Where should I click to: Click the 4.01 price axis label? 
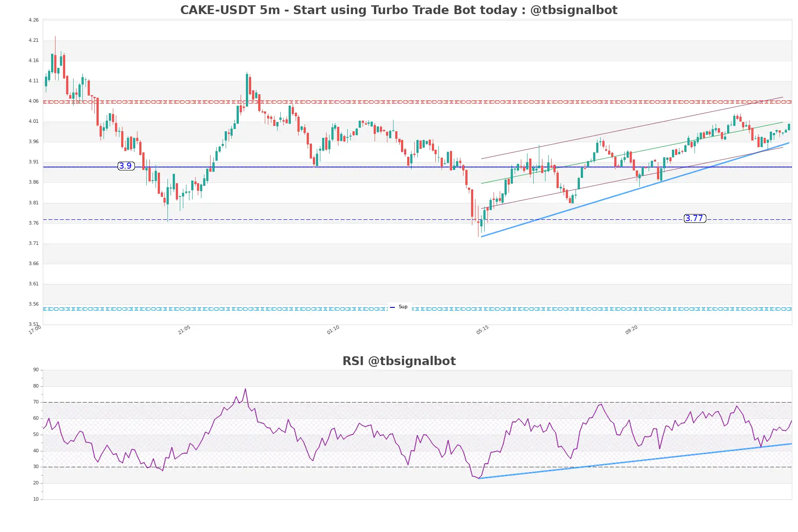coord(33,122)
